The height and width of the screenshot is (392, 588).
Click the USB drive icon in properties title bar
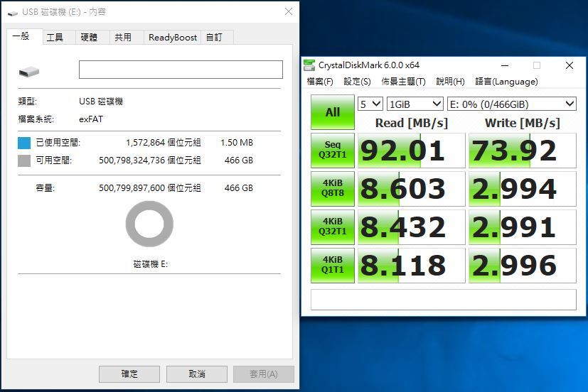(13, 13)
